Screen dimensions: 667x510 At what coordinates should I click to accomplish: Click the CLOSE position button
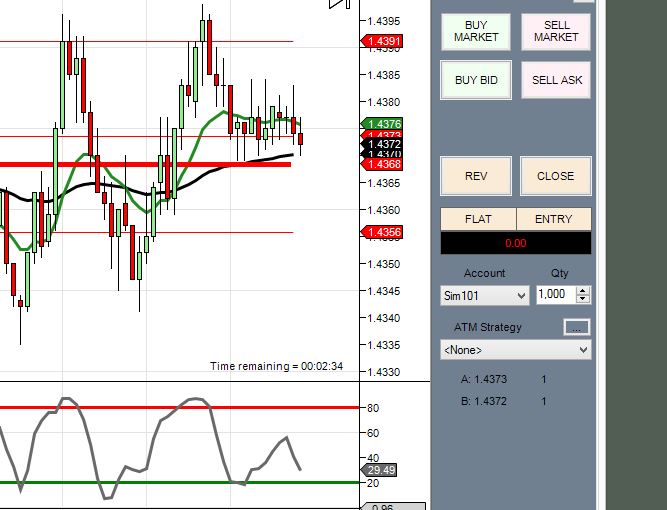tap(556, 176)
